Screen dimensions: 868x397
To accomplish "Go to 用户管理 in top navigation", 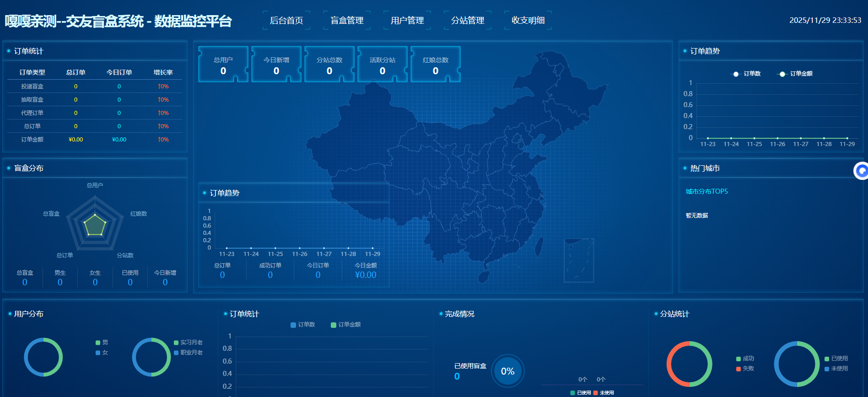I will pyautogui.click(x=407, y=21).
